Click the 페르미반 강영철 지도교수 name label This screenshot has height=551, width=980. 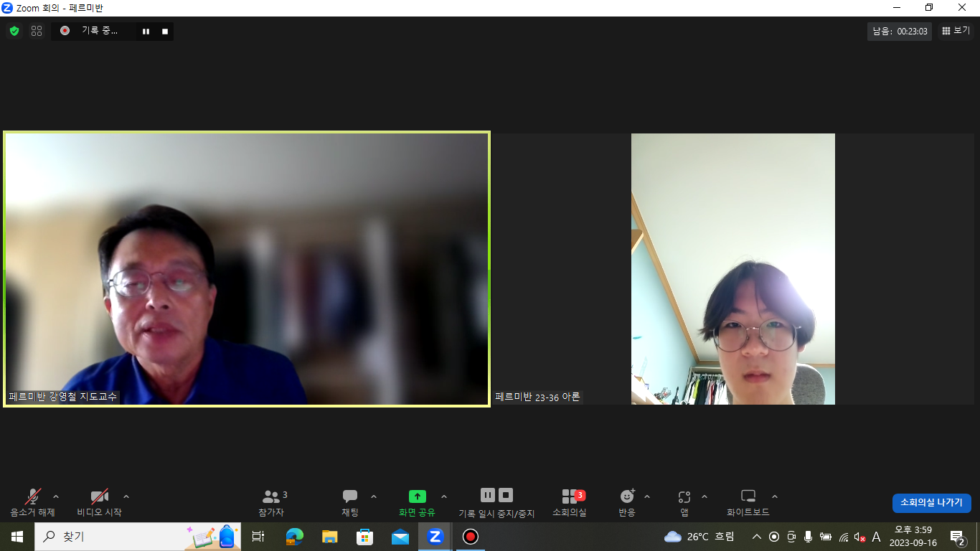tap(63, 396)
